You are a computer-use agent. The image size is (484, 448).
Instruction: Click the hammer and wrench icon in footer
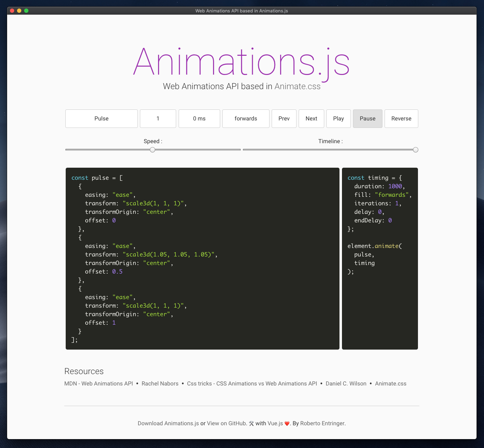(251, 423)
